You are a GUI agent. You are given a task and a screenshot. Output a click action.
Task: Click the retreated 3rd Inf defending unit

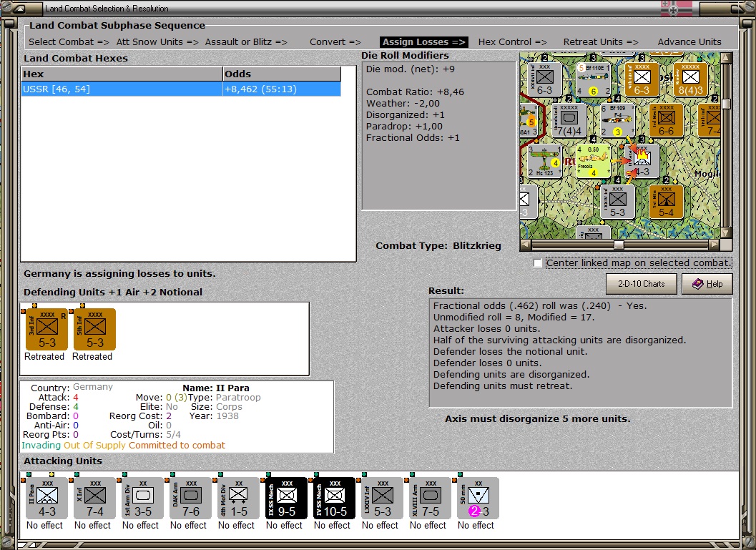pyautogui.click(x=46, y=329)
